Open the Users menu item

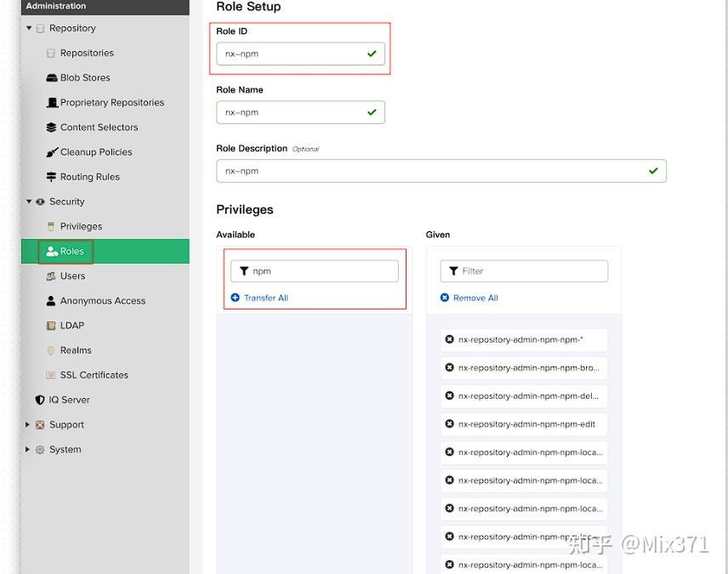72,276
